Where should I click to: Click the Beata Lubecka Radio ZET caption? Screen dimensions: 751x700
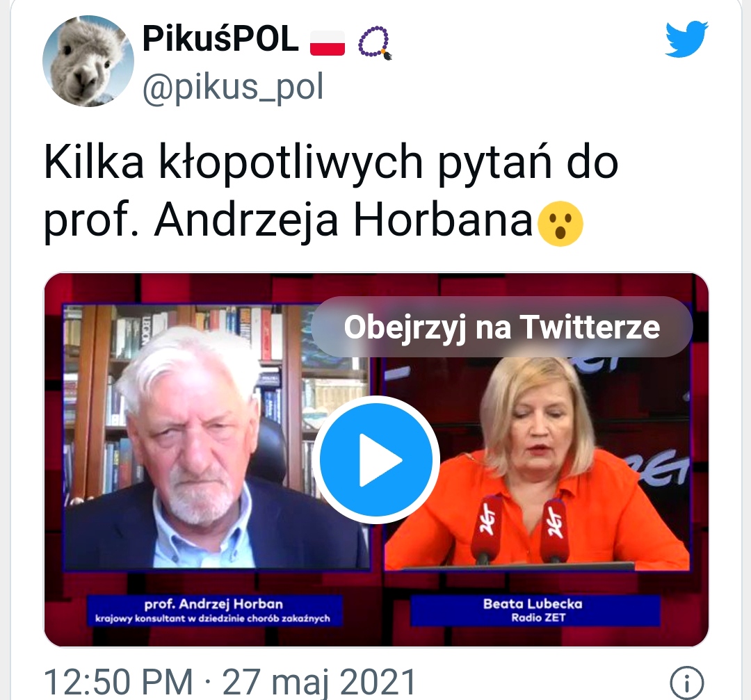(x=535, y=610)
